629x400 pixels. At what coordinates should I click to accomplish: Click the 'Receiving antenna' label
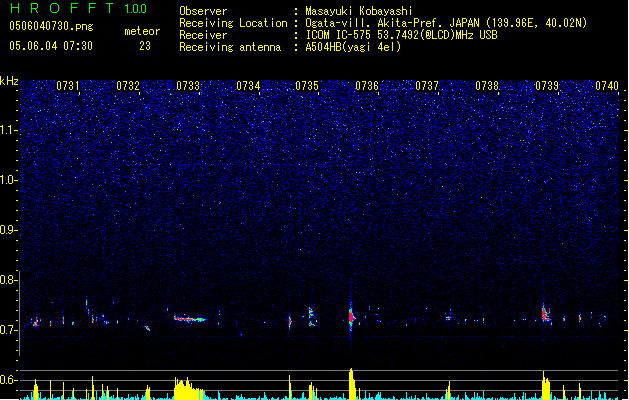pyautogui.click(x=230, y=47)
